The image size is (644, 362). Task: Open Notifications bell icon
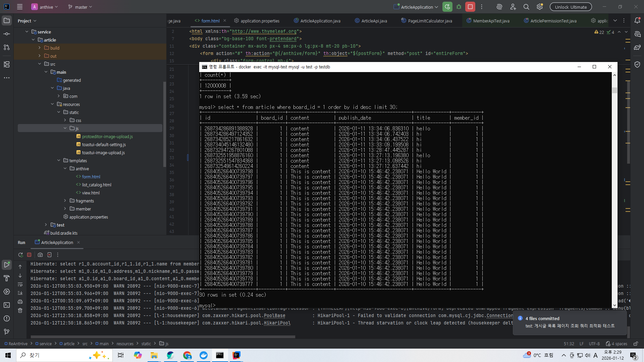[x=637, y=20]
